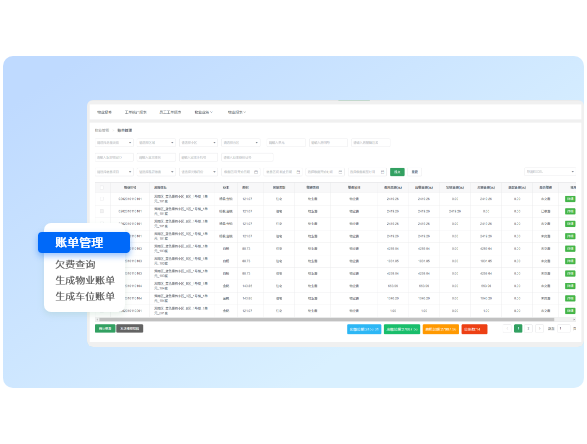
Task: Toggle the select-all checkbox in table header
Action: point(102,188)
